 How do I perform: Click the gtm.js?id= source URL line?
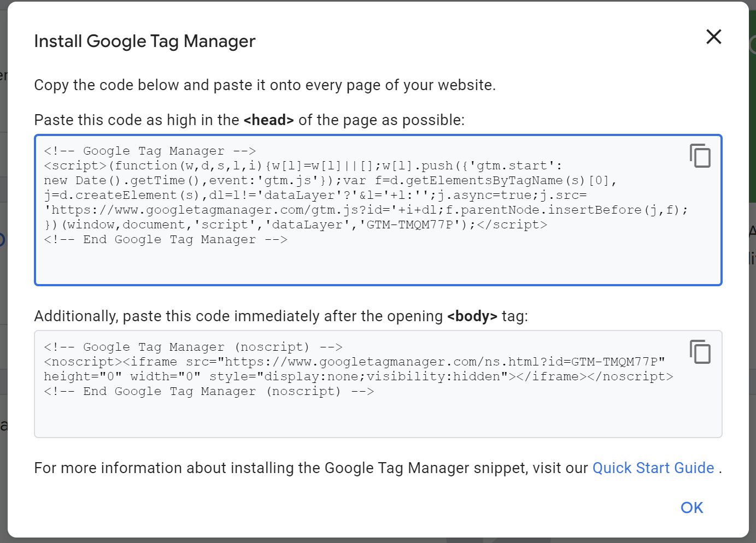coord(366,210)
